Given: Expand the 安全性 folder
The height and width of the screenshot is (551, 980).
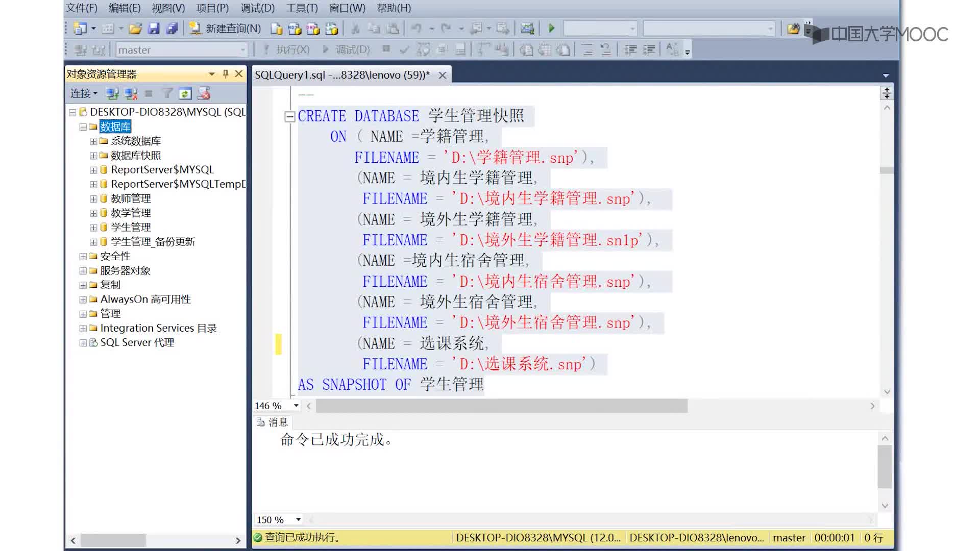Looking at the screenshot, I should click(x=83, y=256).
